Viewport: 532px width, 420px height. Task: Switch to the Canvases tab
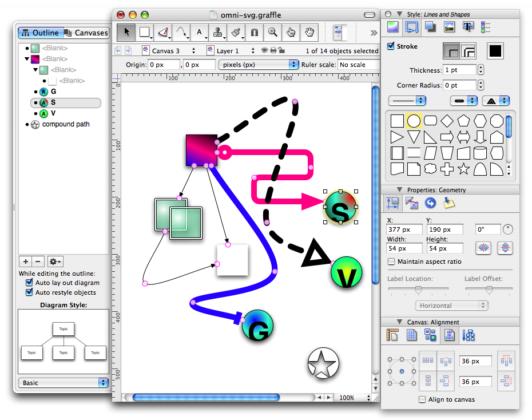point(86,33)
